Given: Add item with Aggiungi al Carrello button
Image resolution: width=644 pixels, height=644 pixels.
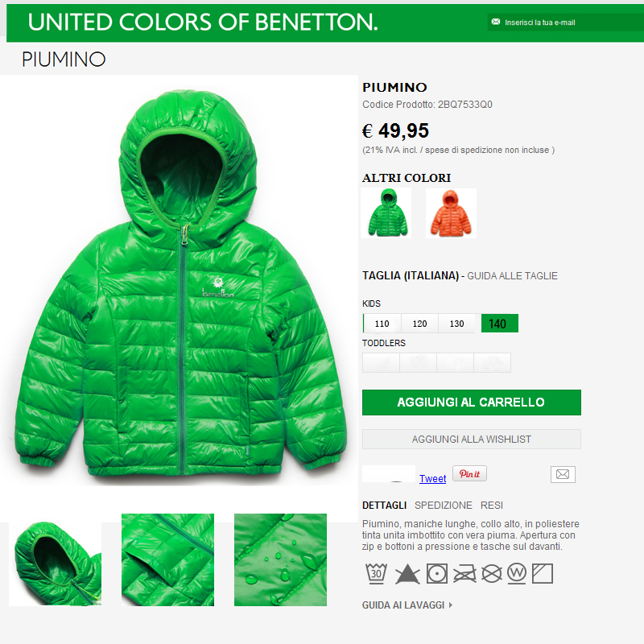Looking at the screenshot, I should point(472,402).
